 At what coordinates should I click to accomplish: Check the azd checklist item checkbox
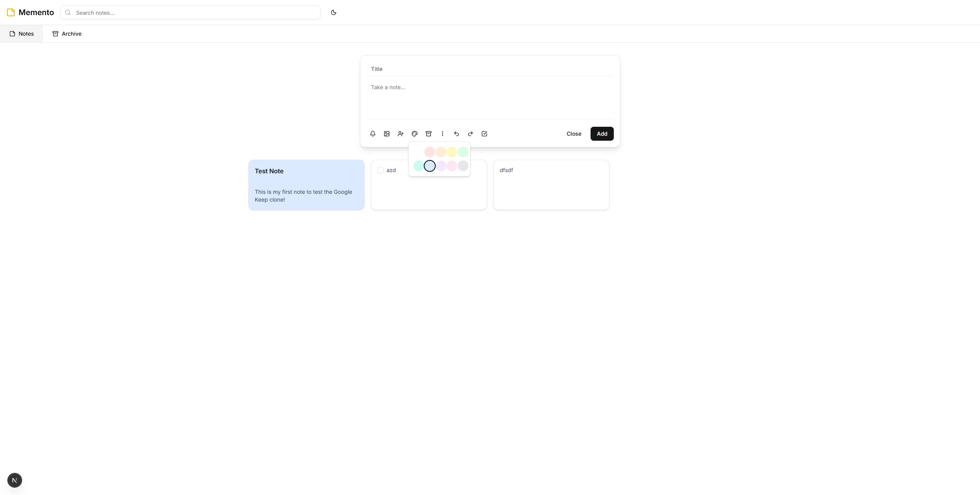[x=380, y=170]
